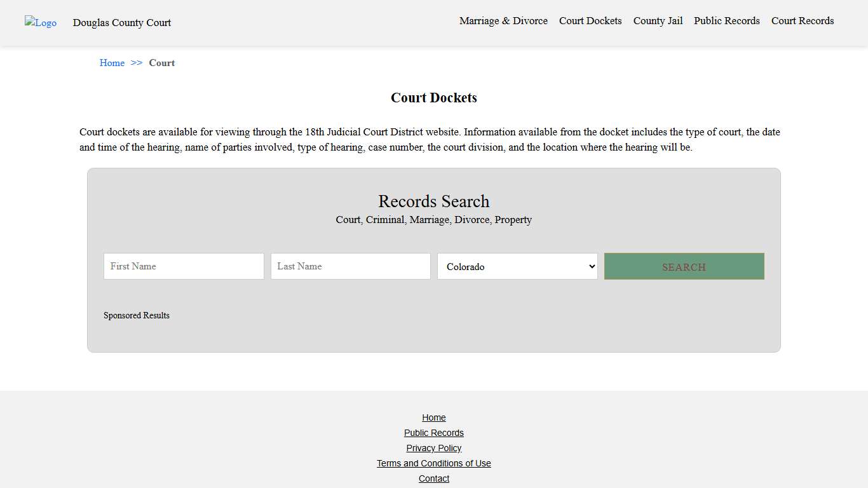Navigate to Court Records menu item
Viewport: 868px width, 488px height.
click(803, 21)
